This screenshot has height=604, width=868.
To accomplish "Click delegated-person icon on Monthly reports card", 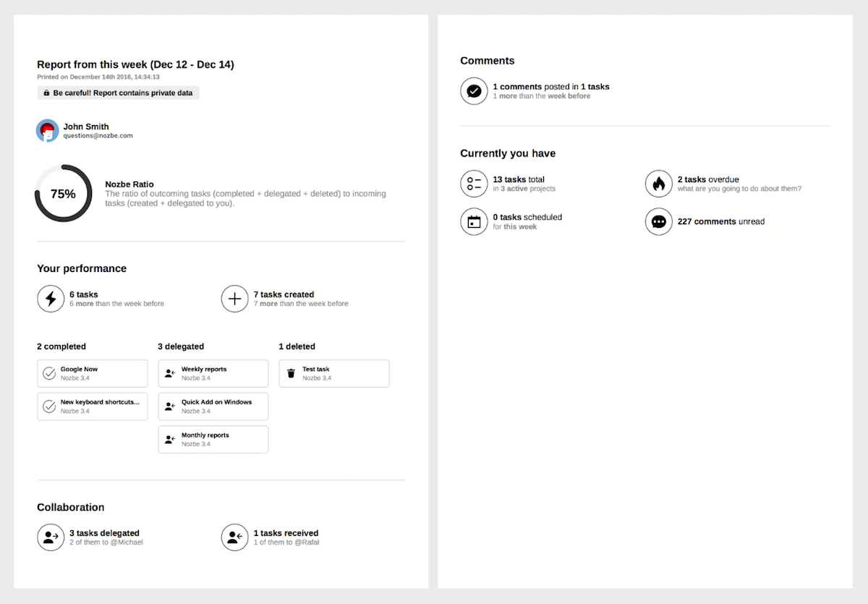I will [170, 439].
